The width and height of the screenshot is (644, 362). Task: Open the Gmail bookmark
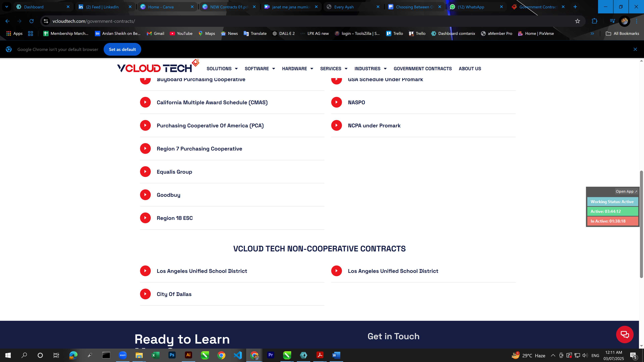155,34
